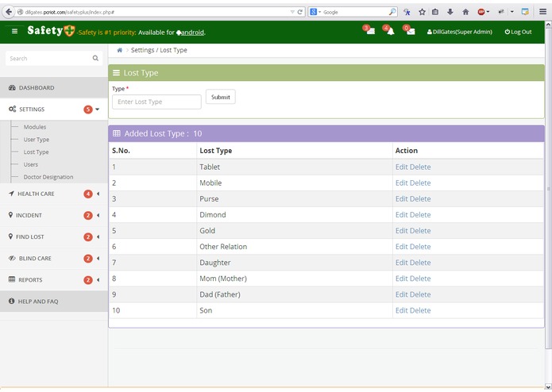552x392 pixels.
Task: Edit the Gold lost type
Action: pyautogui.click(x=402, y=231)
